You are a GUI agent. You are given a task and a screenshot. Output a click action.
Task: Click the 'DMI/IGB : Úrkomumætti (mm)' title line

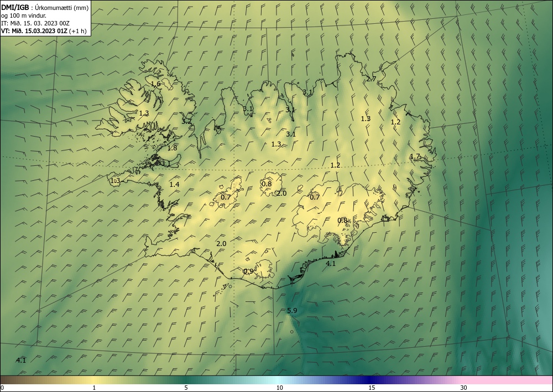point(45,8)
